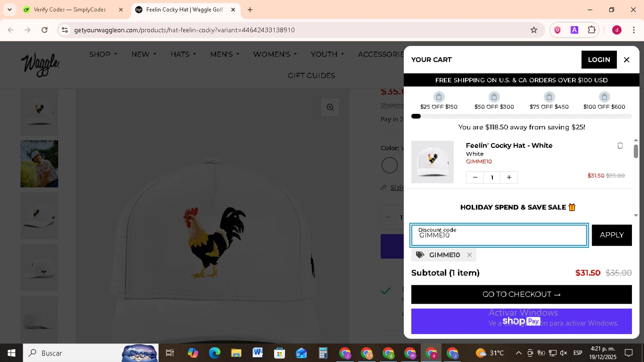Click the cart scrollbar thumb

(x=636, y=151)
